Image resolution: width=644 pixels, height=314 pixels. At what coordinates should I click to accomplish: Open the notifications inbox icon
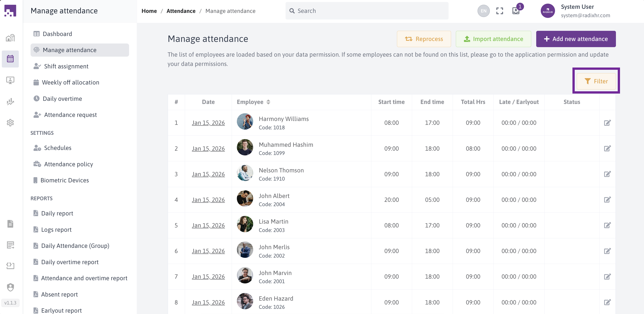click(516, 11)
